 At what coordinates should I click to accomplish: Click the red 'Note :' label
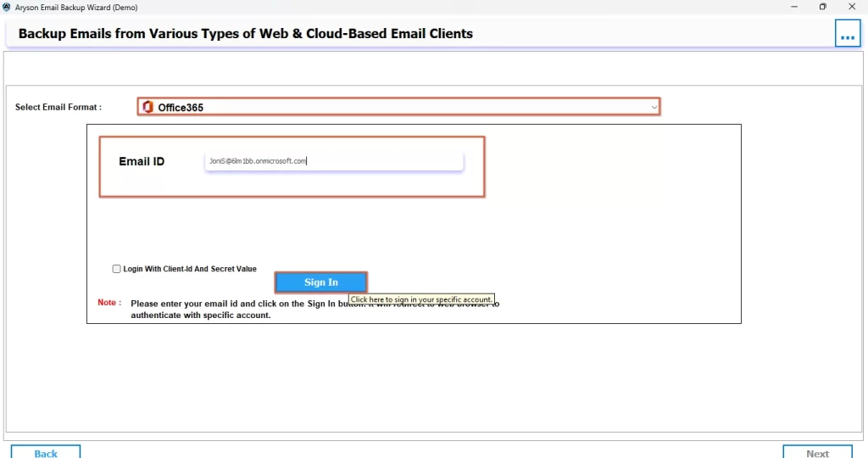(x=109, y=303)
